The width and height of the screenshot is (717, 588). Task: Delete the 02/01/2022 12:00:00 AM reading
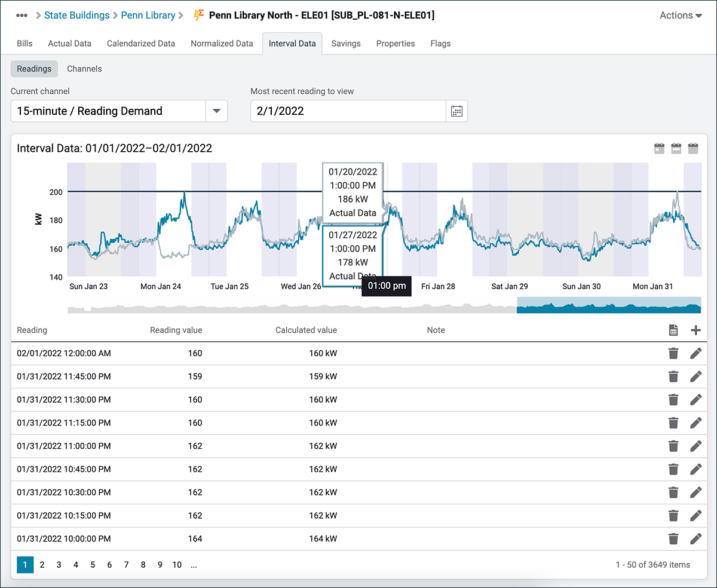tap(673, 353)
